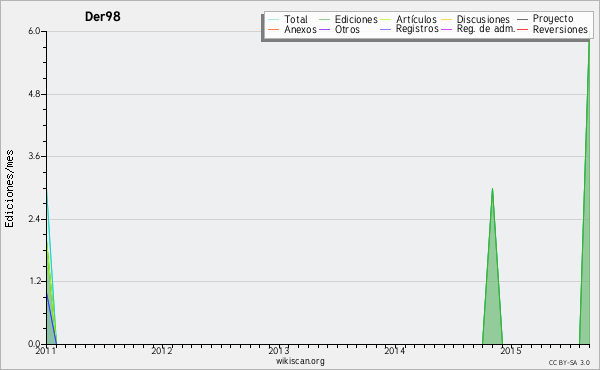Click the 2012 x-axis label
Viewport: 600px width, 370px height.
click(161, 350)
